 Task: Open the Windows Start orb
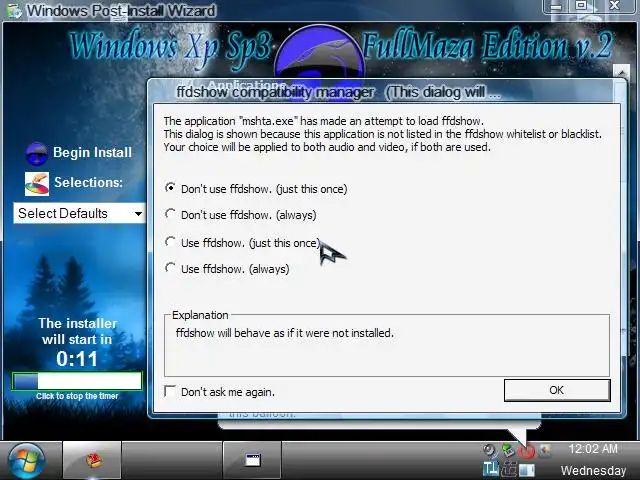click(26, 461)
